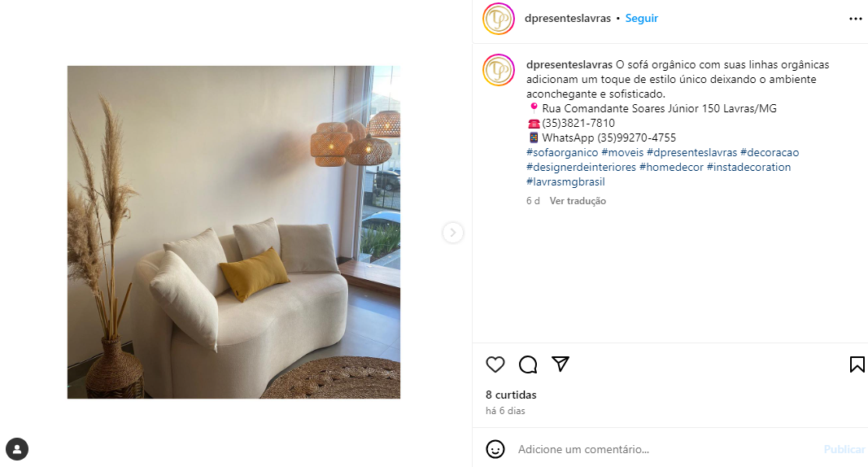868x467 pixels.
Task: Click the profile avatar beside the caption
Action: (x=498, y=70)
